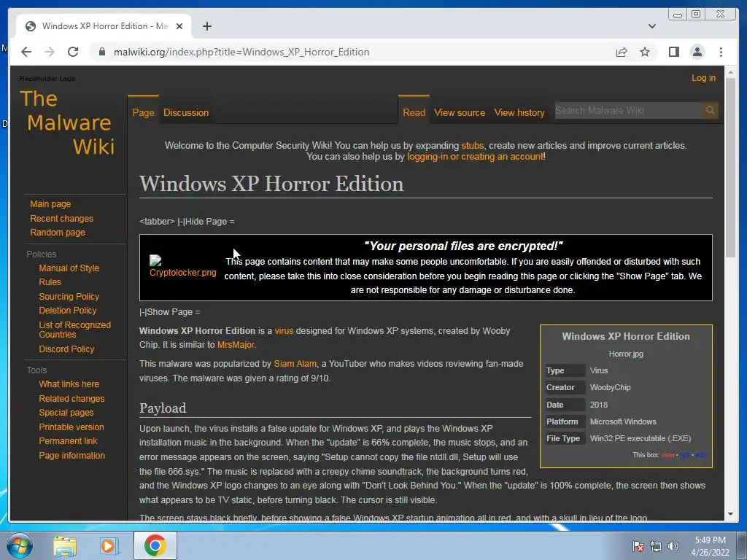
Task: Go to the wiki Main page
Action: tap(50, 204)
